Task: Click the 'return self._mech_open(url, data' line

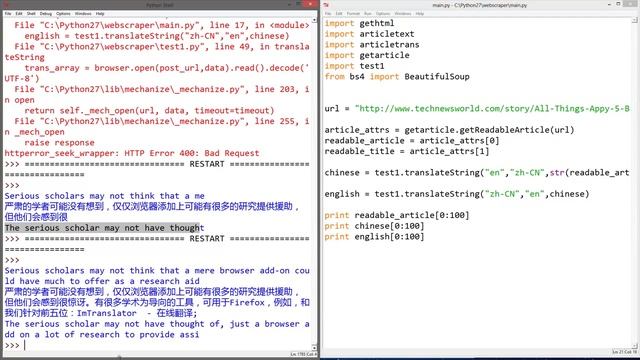Action: [x=149, y=110]
